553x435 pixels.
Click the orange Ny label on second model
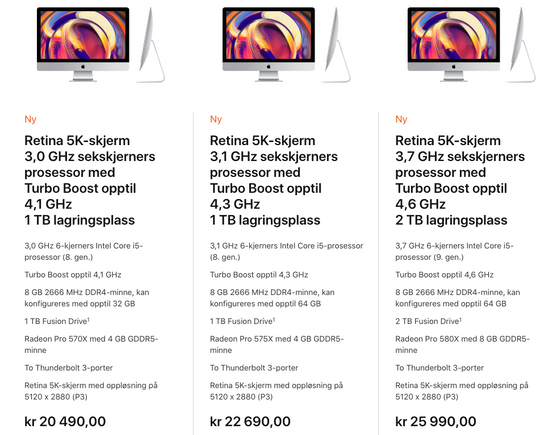click(216, 119)
